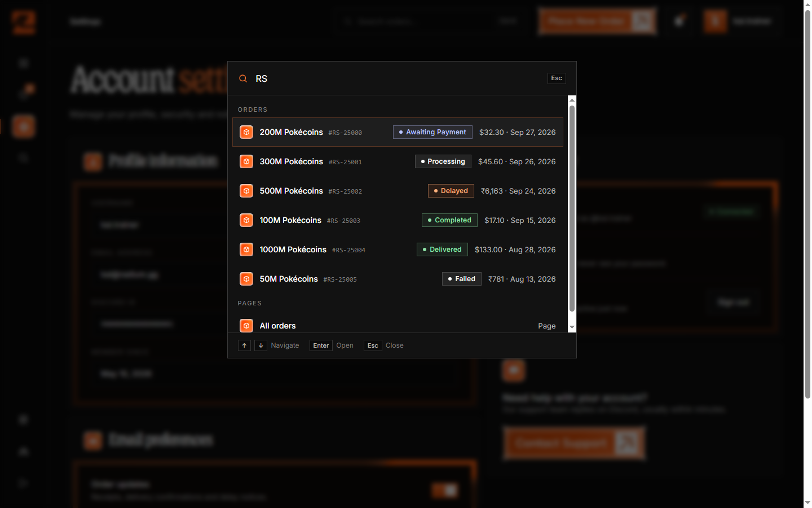The width and height of the screenshot is (812, 508).
Task: Click the package icon beside 500M Pokécoins
Action: [246, 191]
